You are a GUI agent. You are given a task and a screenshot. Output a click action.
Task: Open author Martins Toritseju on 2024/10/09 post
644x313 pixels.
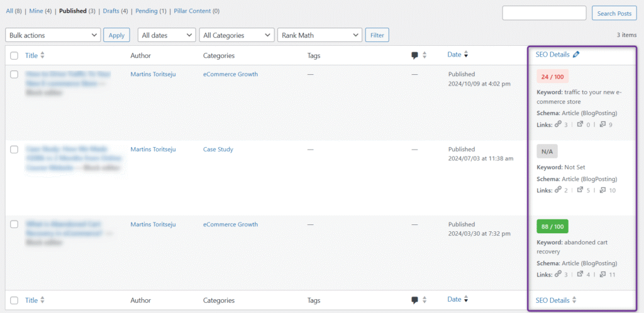153,74
